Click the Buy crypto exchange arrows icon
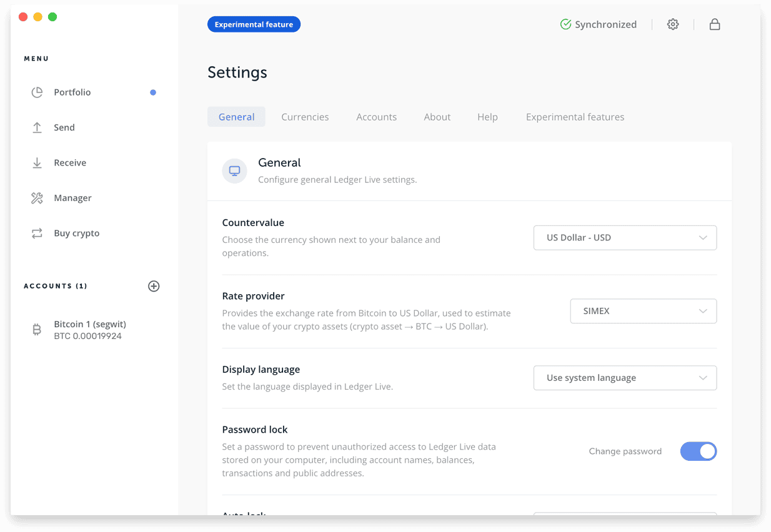 (x=37, y=234)
